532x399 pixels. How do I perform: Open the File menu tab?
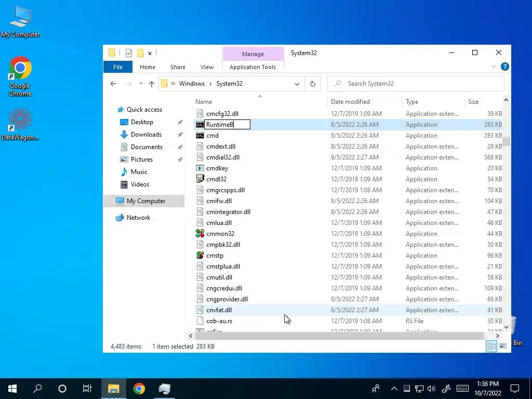(118, 67)
